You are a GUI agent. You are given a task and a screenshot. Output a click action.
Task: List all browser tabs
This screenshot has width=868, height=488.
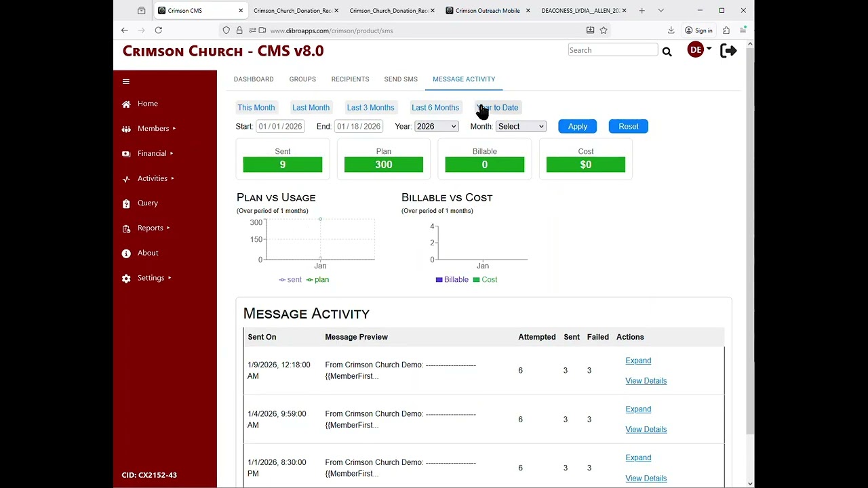(660, 11)
